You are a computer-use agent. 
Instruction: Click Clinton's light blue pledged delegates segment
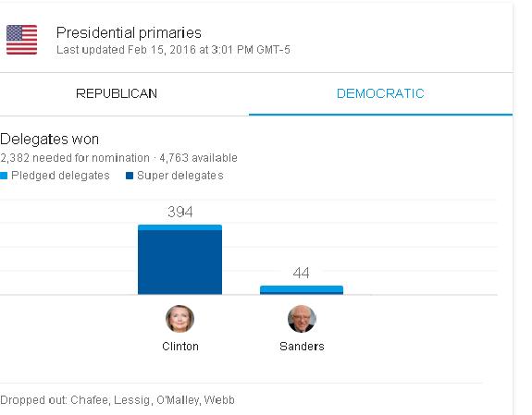coord(179,227)
